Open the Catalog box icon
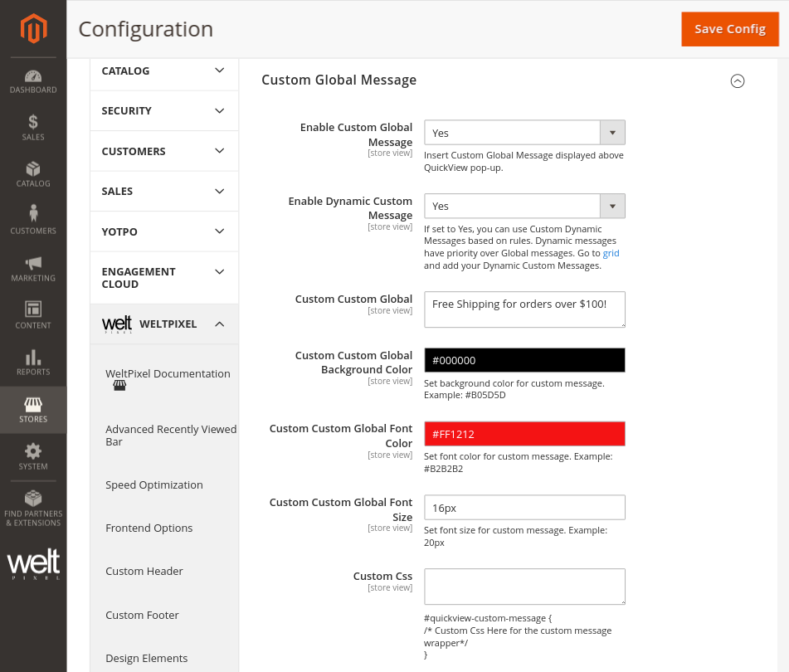The image size is (789, 672). click(x=33, y=169)
